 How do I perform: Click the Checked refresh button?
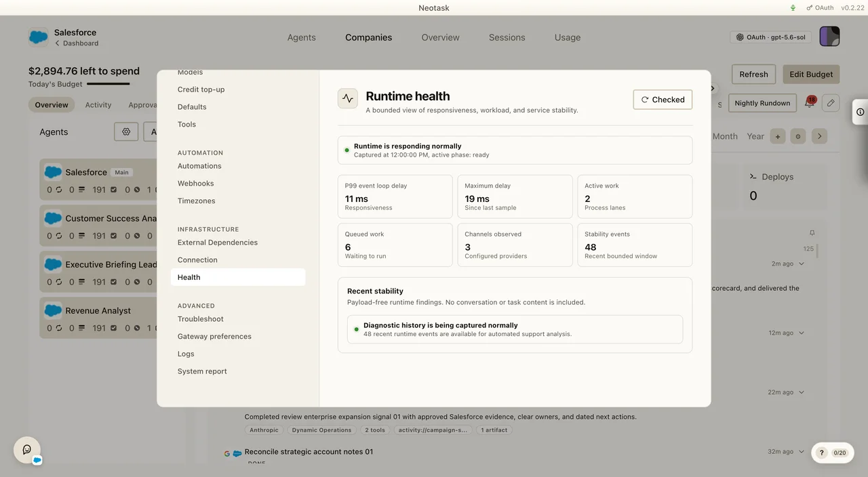click(663, 100)
